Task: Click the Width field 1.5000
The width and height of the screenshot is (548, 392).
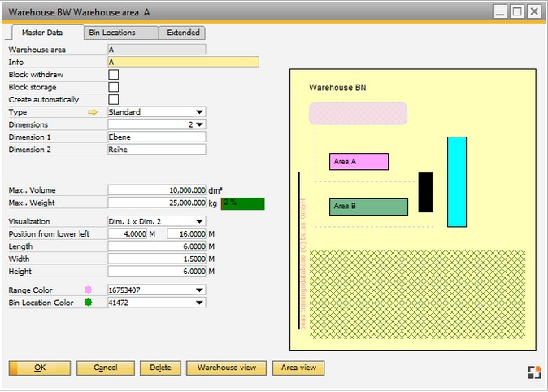Action: [157, 259]
